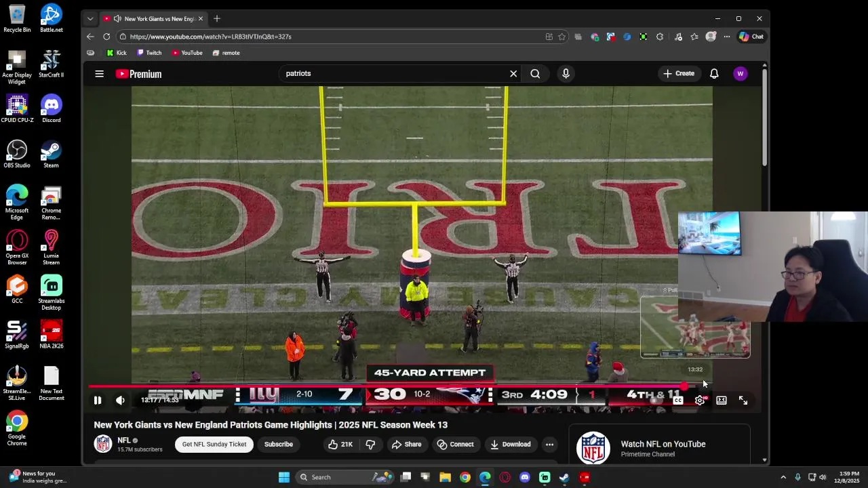The width and height of the screenshot is (868, 488).
Task: Open Discord from the taskbar
Action: click(525, 477)
